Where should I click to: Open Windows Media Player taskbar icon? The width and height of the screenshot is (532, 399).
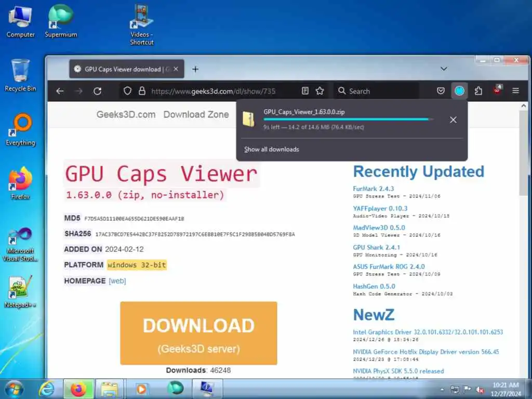141,389
